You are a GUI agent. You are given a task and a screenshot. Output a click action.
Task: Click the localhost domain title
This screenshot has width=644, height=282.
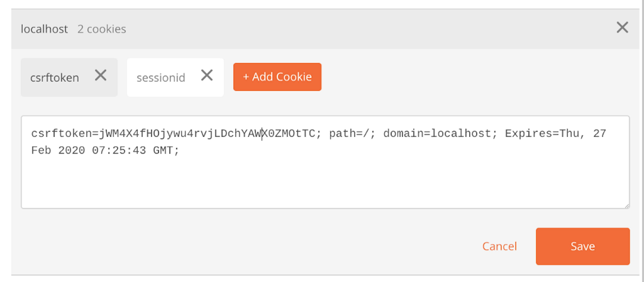(44, 29)
